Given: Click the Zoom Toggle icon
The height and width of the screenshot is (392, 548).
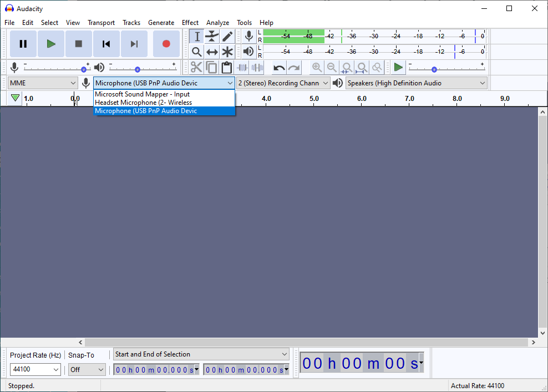Looking at the screenshot, I should click(x=377, y=68).
